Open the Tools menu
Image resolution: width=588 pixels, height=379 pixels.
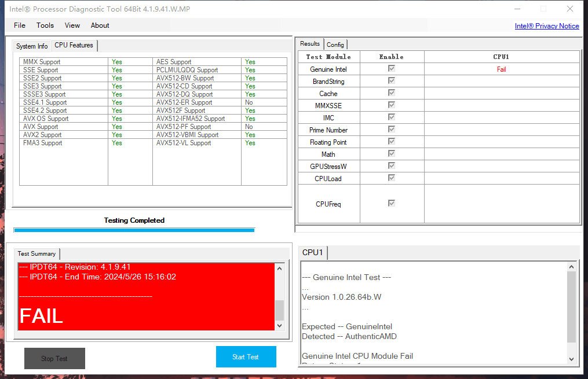(45, 25)
